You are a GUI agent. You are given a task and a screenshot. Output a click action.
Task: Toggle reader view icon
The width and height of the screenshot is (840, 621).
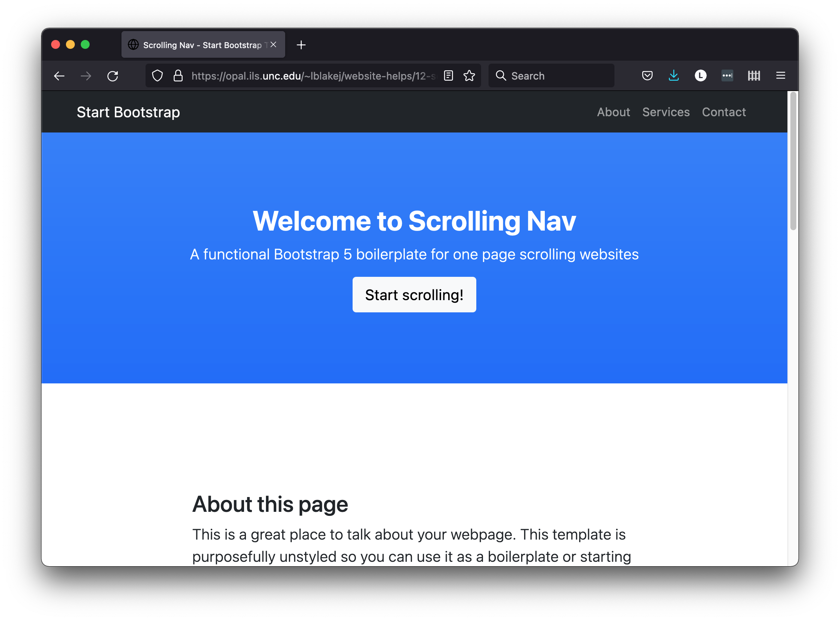click(x=448, y=76)
